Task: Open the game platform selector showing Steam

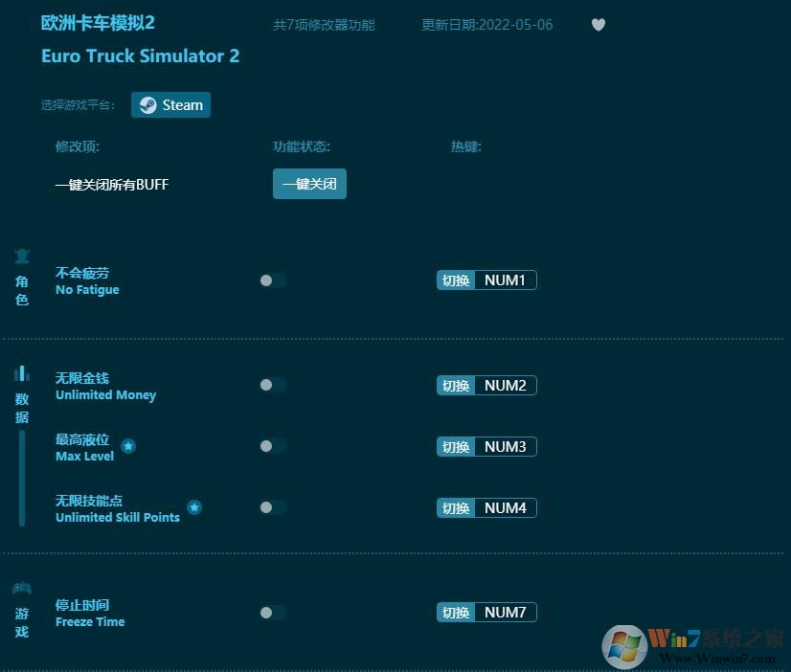Action: (x=170, y=105)
